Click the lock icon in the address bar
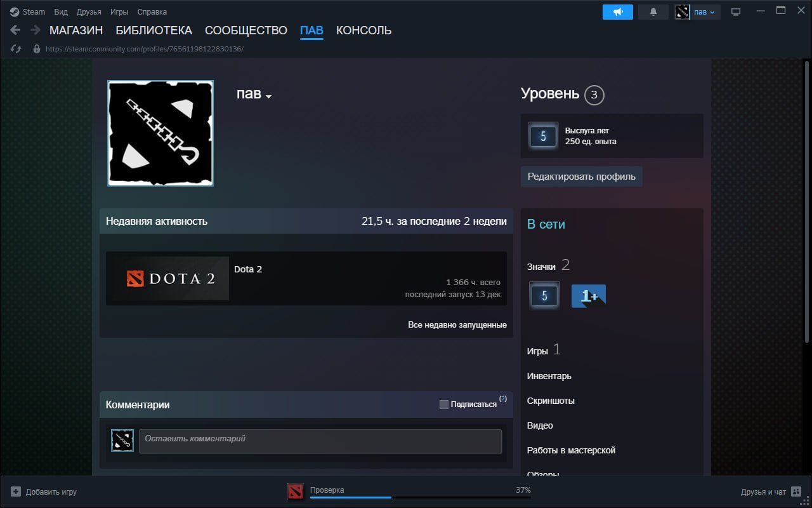The width and height of the screenshot is (812, 508). (x=36, y=48)
